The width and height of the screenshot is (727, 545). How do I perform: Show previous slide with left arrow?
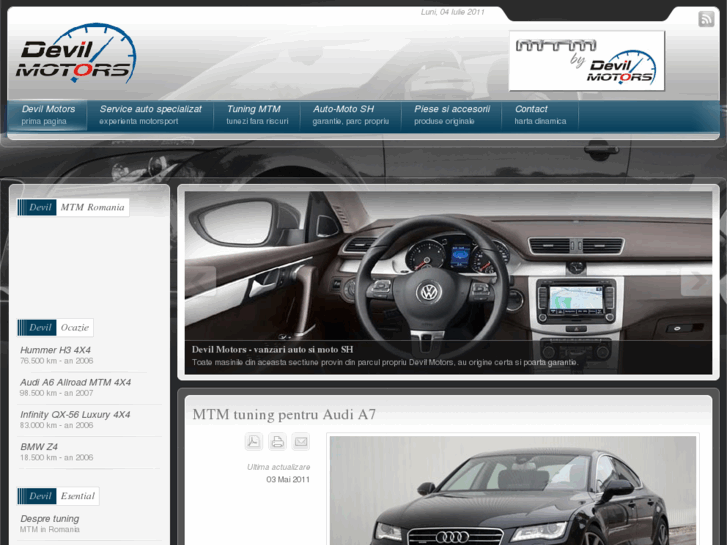click(201, 281)
